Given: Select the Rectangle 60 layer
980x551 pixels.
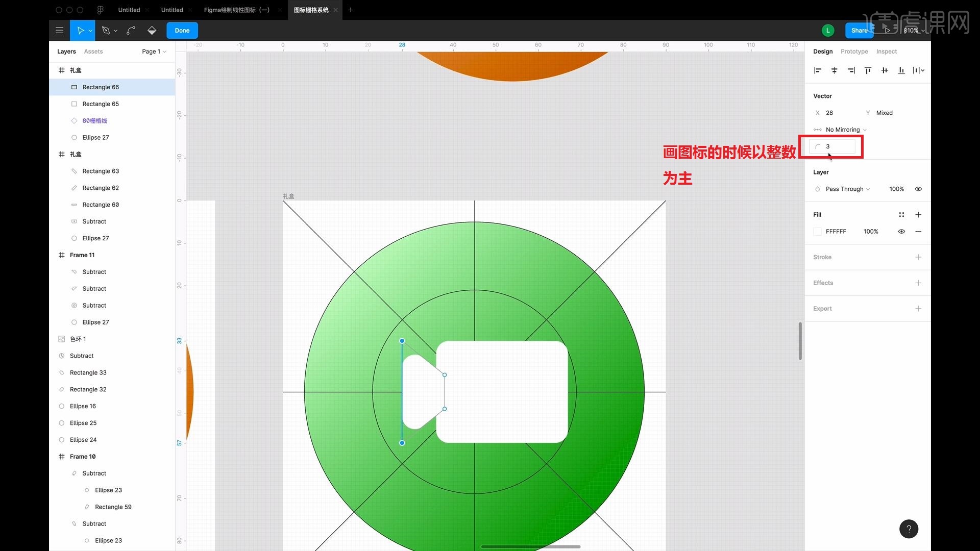Looking at the screenshot, I should pyautogui.click(x=112, y=205).
